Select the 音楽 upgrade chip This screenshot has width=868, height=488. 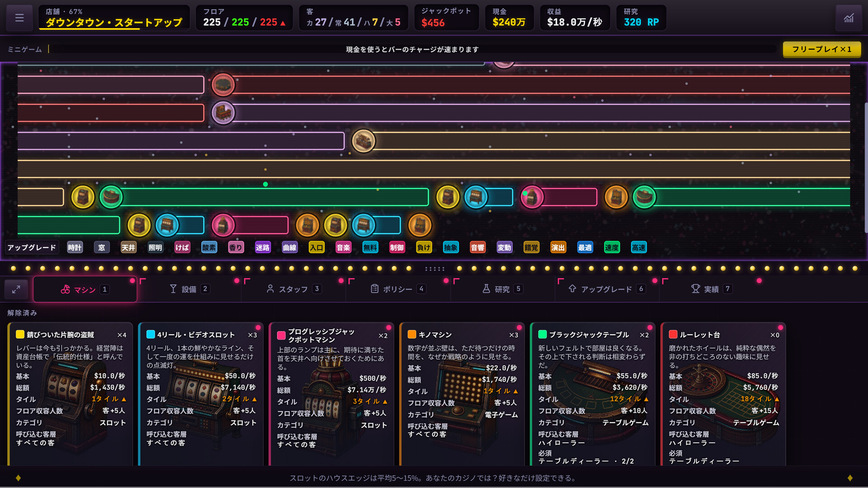tap(343, 247)
